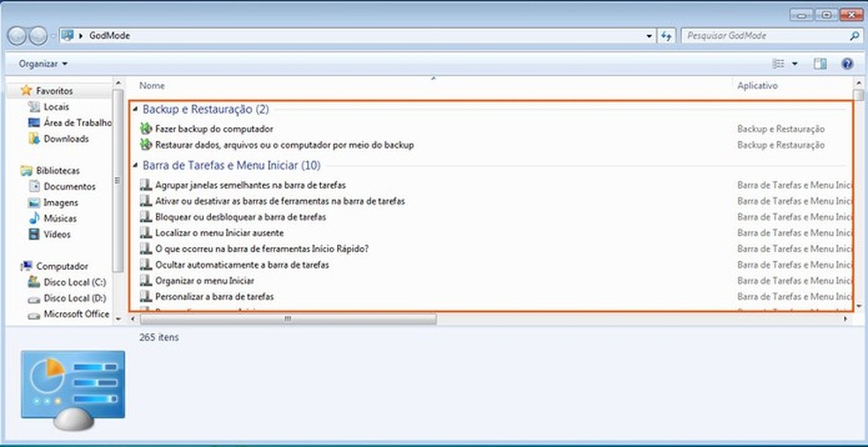Click the refresh icon beside address bar
The width and height of the screenshot is (868, 447).
click(x=667, y=36)
